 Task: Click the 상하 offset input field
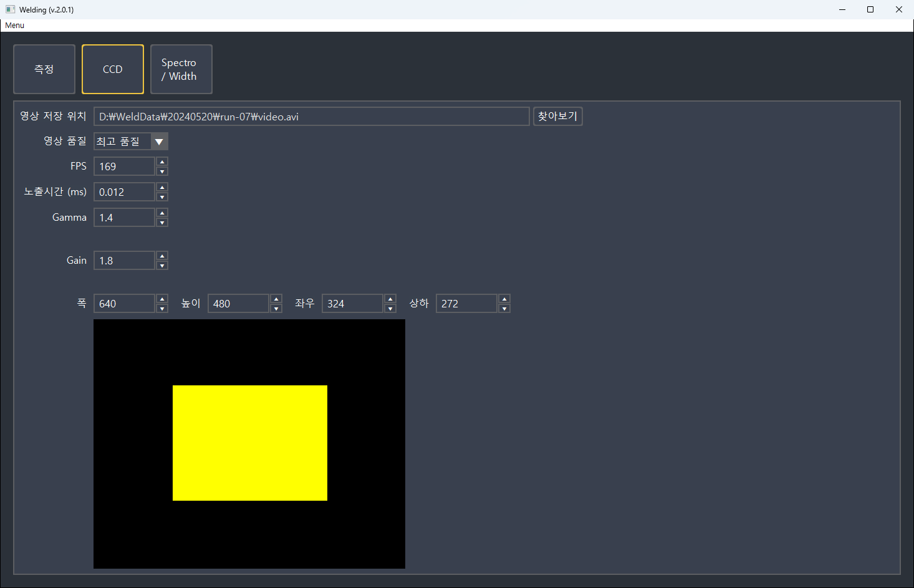coord(466,304)
